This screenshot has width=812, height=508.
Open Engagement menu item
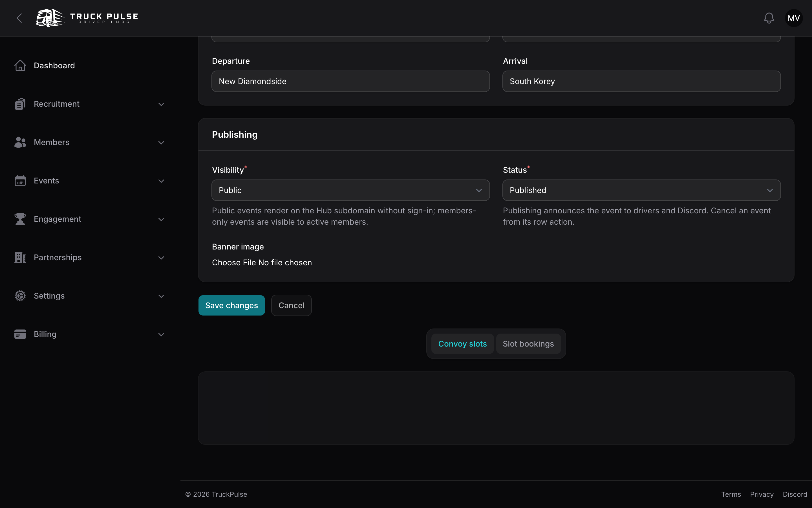(58, 219)
